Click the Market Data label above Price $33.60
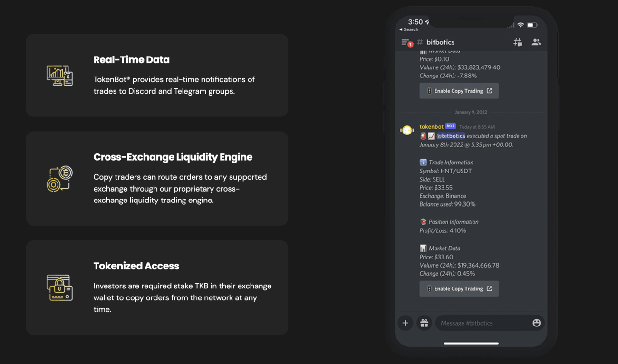This screenshot has width=618, height=364. tap(444, 249)
